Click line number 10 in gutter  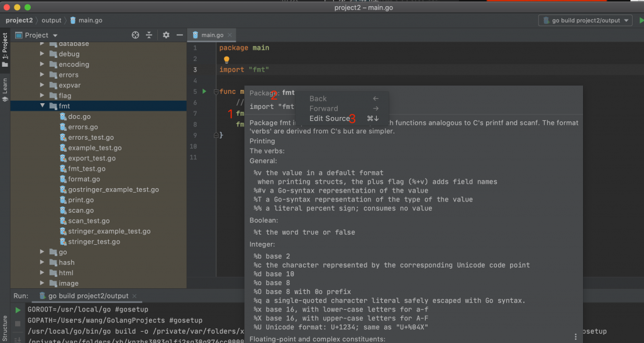tap(193, 146)
